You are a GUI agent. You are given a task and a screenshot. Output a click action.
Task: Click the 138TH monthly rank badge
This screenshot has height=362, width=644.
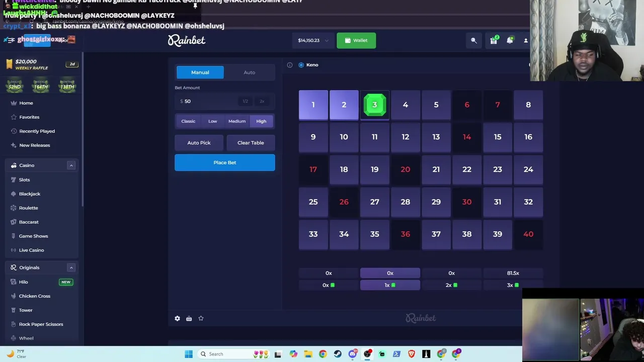tap(67, 85)
